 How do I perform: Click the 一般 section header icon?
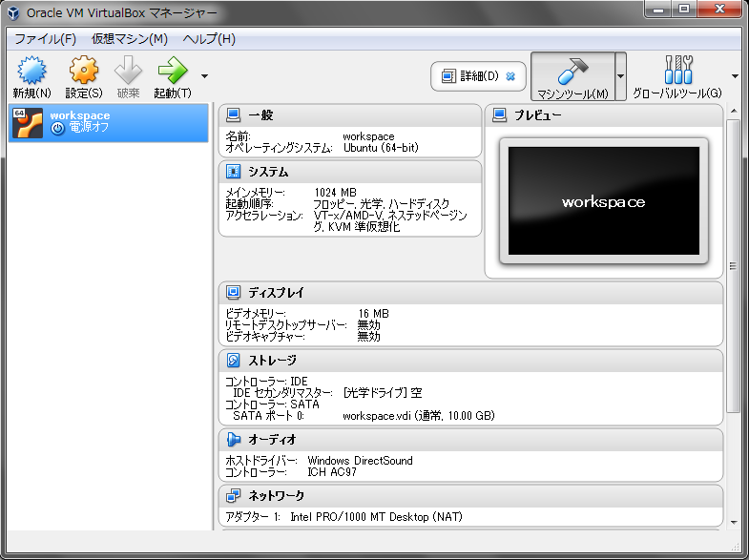click(x=233, y=114)
